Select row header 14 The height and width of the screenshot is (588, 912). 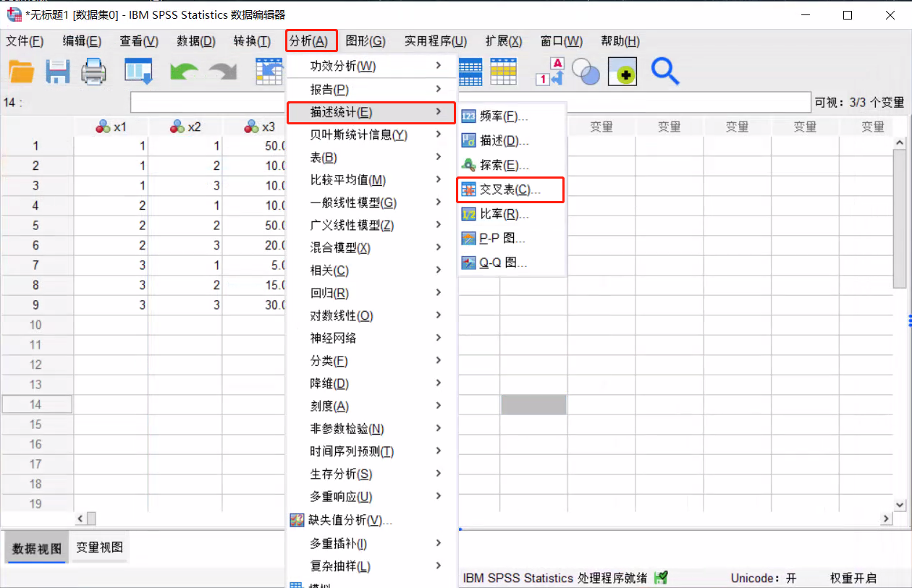click(x=37, y=404)
